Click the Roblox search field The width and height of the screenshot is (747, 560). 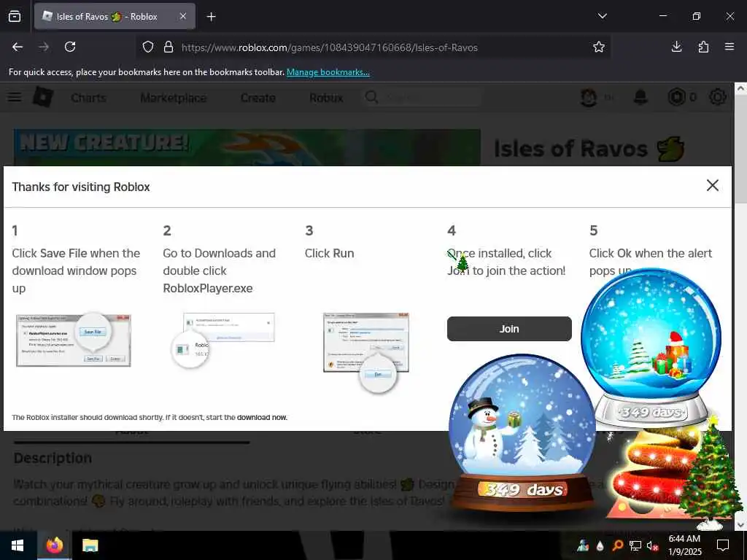422,98
